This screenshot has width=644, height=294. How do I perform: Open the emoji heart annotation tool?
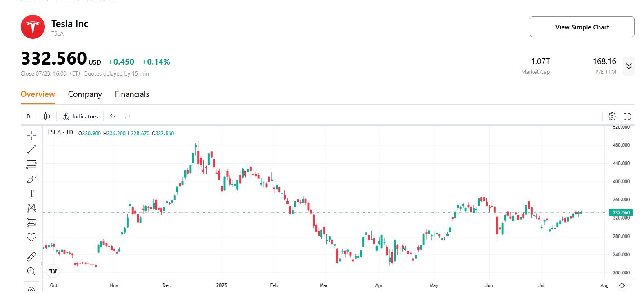(x=31, y=236)
